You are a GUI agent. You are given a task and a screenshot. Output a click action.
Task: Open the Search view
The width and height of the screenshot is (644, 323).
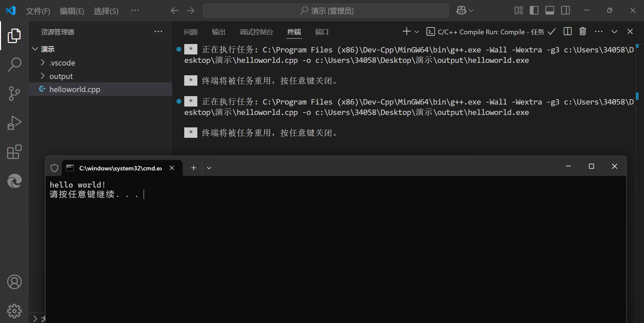pos(14,64)
